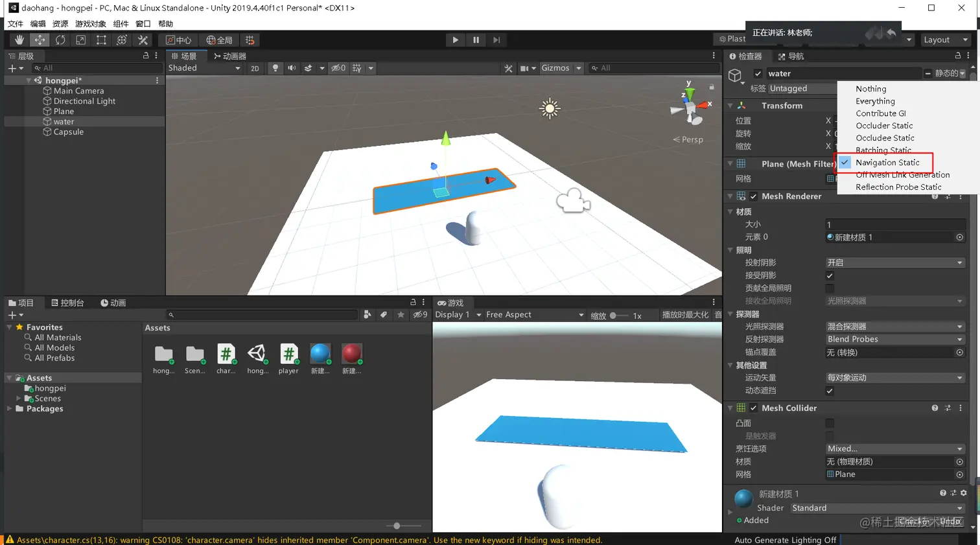Image resolution: width=980 pixels, height=545 pixels.
Task: Toggle dynamic occlusion checkbox
Action: pos(830,391)
